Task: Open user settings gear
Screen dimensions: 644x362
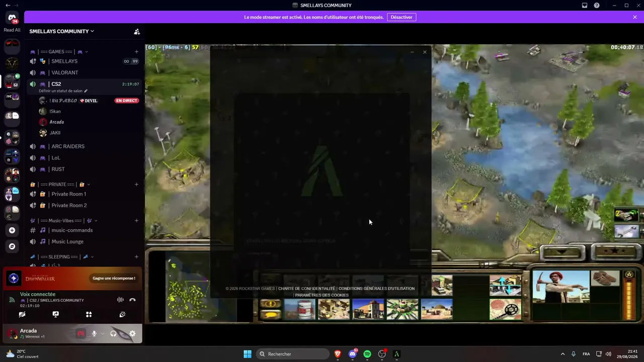Action: pos(132,333)
